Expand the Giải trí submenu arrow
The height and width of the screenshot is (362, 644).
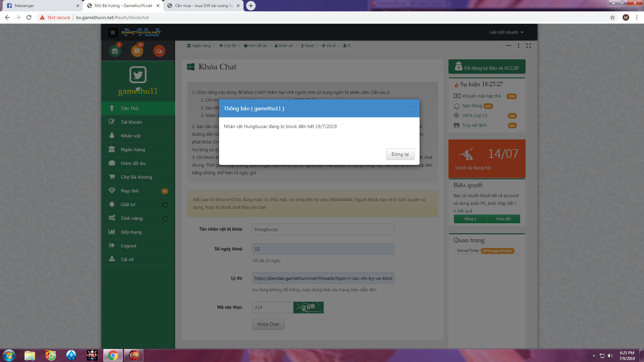coord(165,205)
